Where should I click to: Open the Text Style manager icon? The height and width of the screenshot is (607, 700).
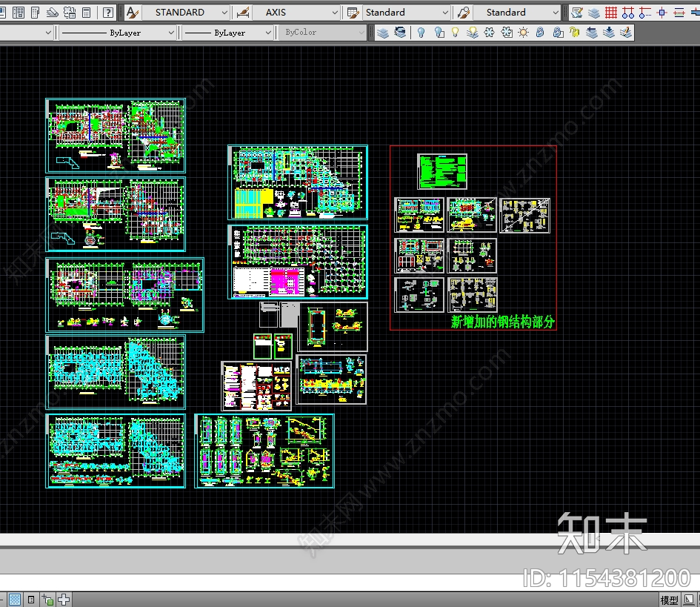pos(132,13)
